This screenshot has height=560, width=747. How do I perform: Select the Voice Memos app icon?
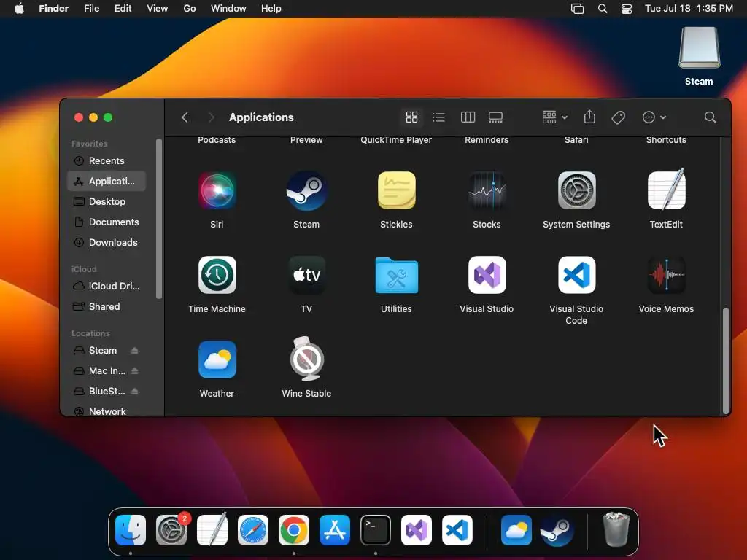666,275
